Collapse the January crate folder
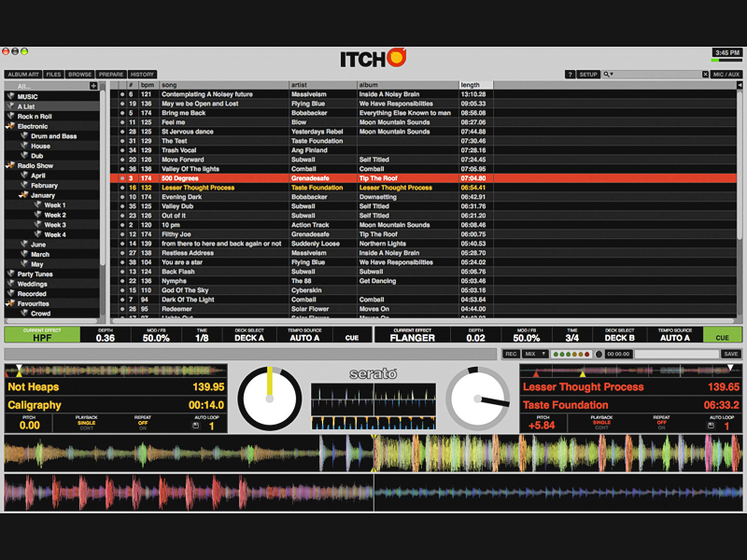This screenshot has width=747, height=560. [x=23, y=195]
